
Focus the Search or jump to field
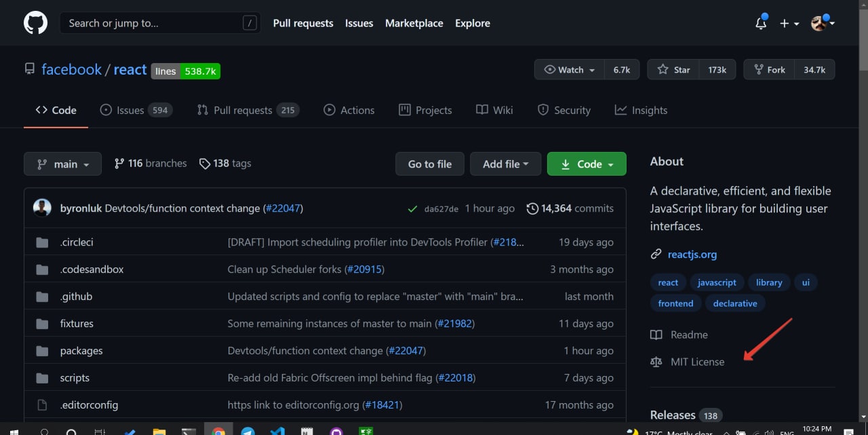pos(160,23)
